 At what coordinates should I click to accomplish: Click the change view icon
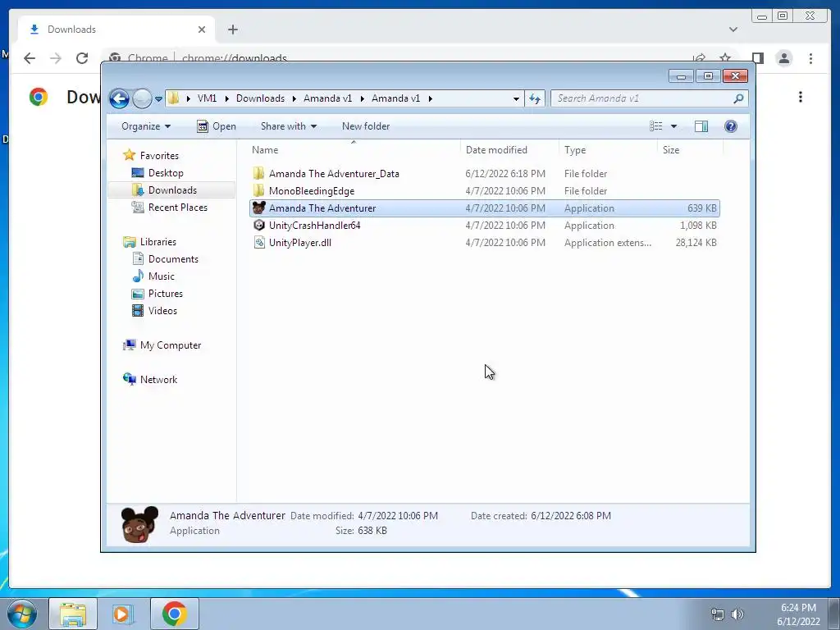point(656,126)
